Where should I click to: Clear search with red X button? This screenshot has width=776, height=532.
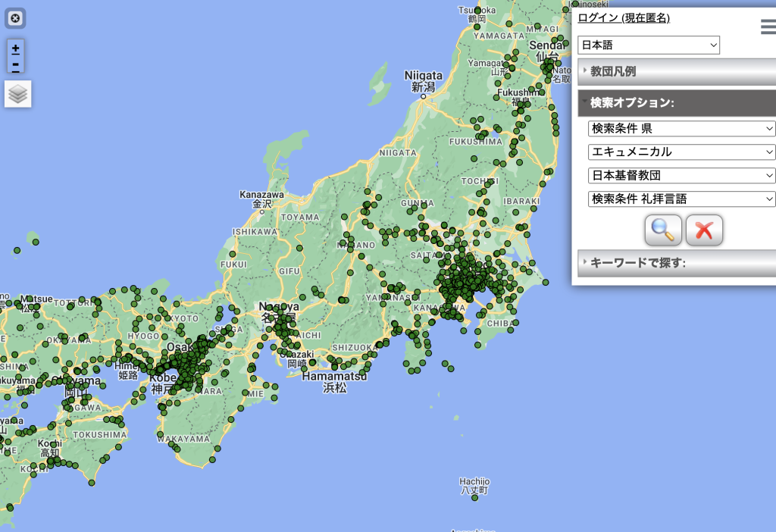(704, 230)
